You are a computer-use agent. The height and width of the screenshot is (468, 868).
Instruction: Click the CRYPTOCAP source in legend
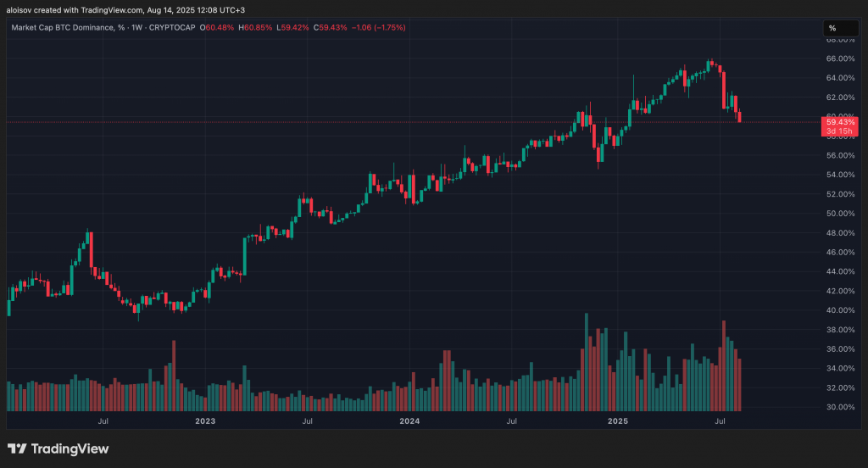pyautogui.click(x=172, y=28)
